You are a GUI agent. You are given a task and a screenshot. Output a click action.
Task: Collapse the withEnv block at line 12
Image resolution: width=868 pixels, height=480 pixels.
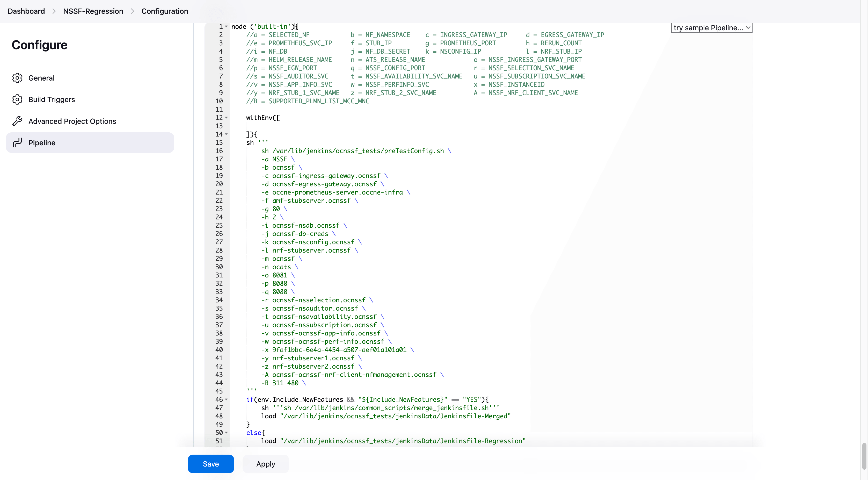click(227, 118)
